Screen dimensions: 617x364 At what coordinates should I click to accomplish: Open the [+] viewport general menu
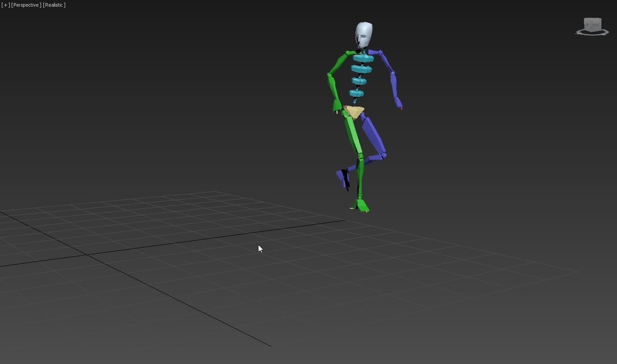click(x=5, y=5)
